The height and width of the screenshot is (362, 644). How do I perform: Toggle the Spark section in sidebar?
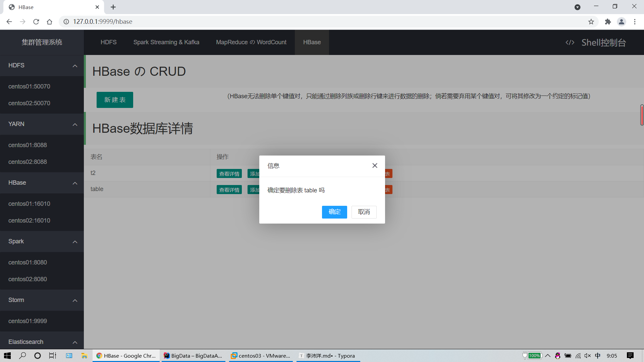tap(42, 241)
